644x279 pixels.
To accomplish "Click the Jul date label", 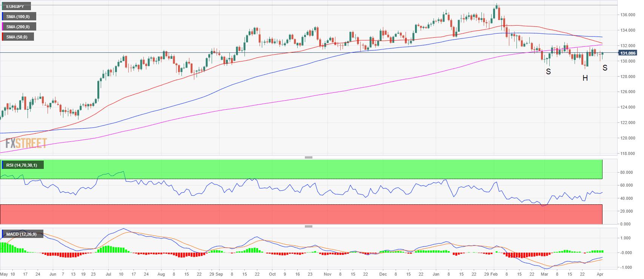I will tap(108, 274).
